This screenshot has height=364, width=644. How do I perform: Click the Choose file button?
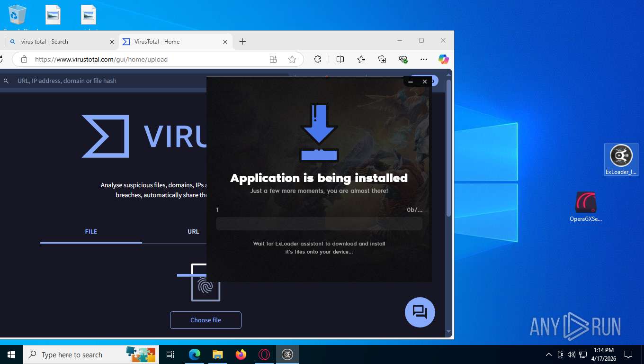[x=206, y=320]
